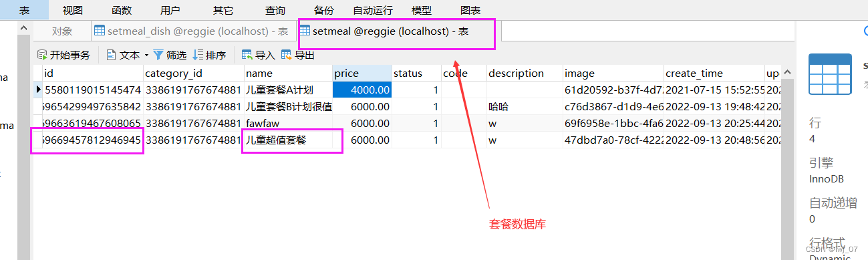Image resolution: width=868 pixels, height=260 pixels.
Task: Click the 排序 sort button
Action: click(x=209, y=55)
